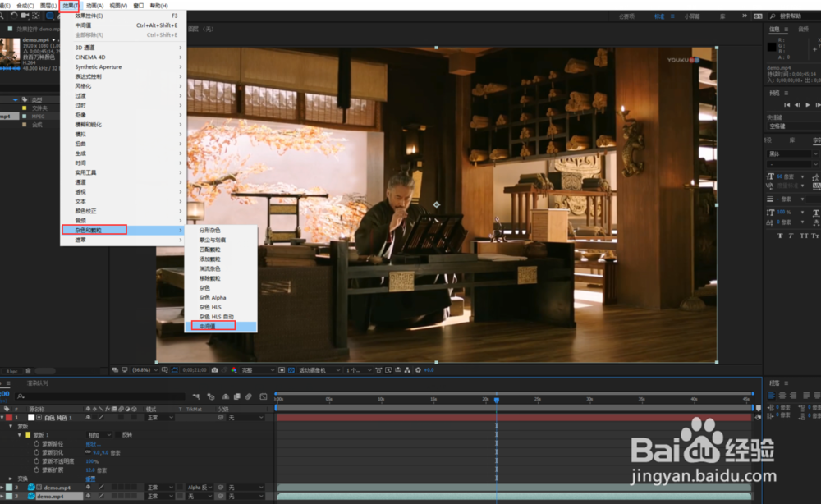Switch to 小屏幕 workspace
Screen dimensions: 821x504
pos(691,16)
